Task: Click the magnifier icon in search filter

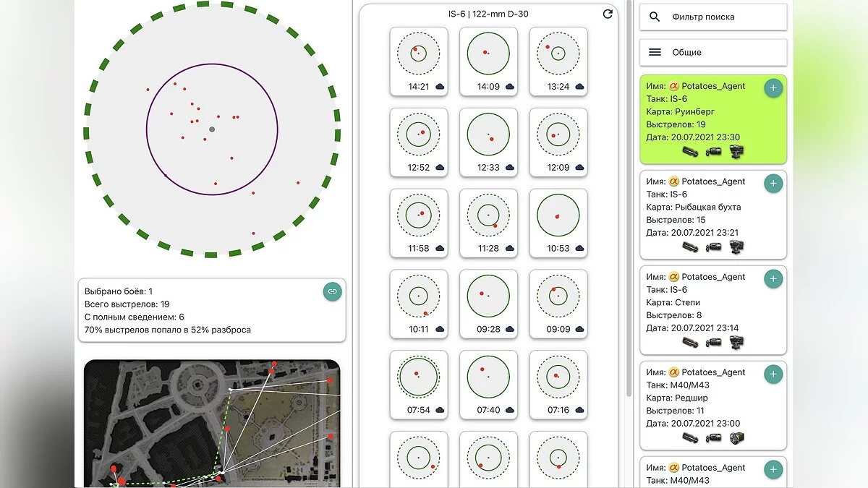Action: (x=655, y=17)
